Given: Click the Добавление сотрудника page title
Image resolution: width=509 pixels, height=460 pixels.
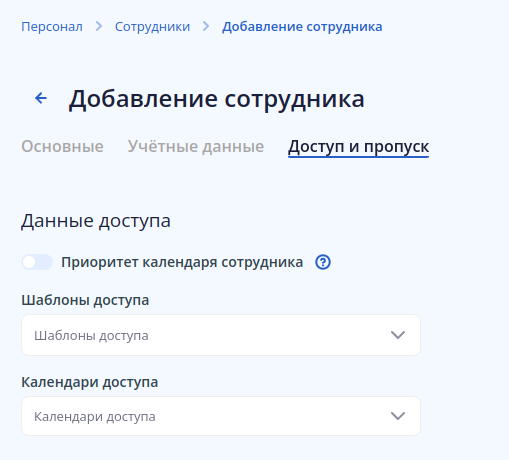Looking at the screenshot, I should [216, 99].
